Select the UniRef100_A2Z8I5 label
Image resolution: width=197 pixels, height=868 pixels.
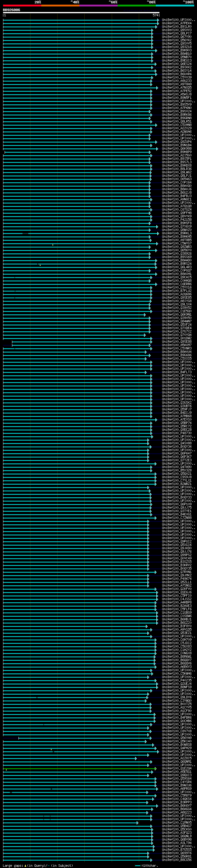(x=176, y=758)
